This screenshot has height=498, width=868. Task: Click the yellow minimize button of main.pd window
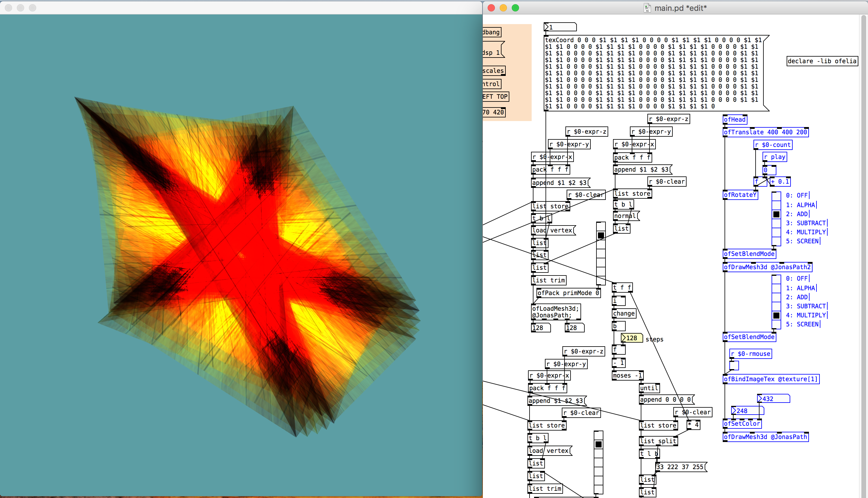[x=503, y=8]
